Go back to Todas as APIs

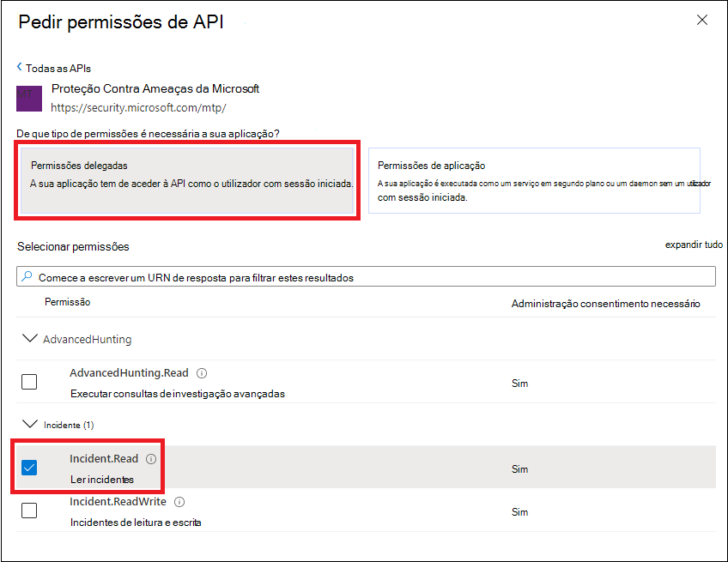pyautogui.click(x=58, y=69)
